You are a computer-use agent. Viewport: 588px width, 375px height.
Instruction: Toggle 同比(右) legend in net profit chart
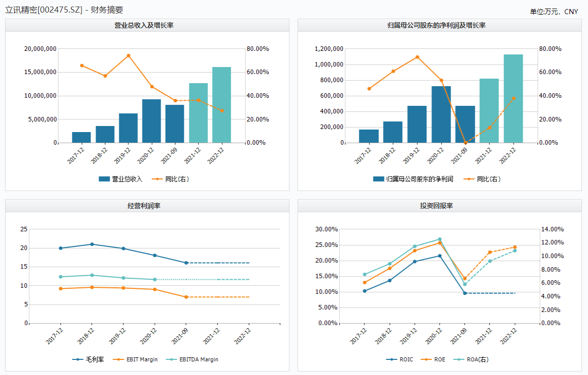(x=482, y=179)
